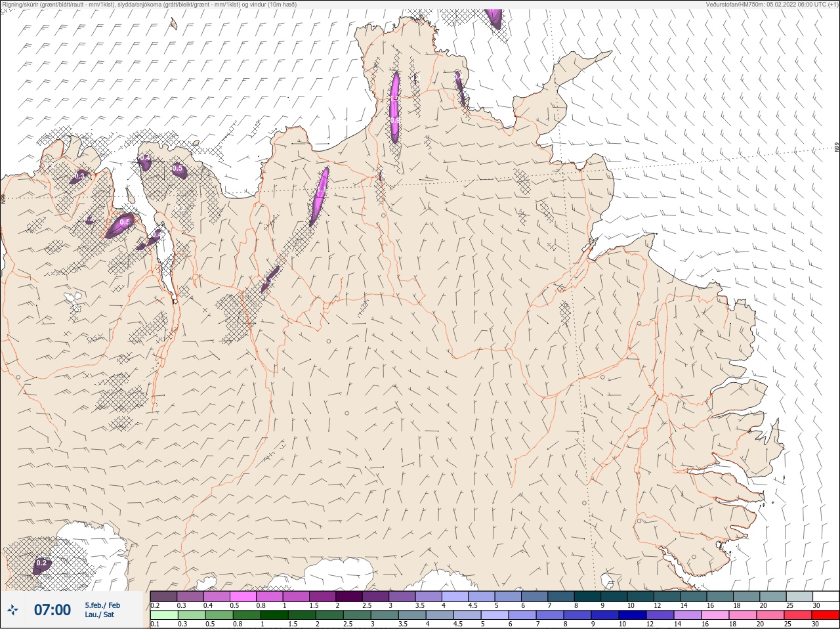Click the 25 value label in lower legend row
This screenshot has width=840, height=629.
[789, 624]
